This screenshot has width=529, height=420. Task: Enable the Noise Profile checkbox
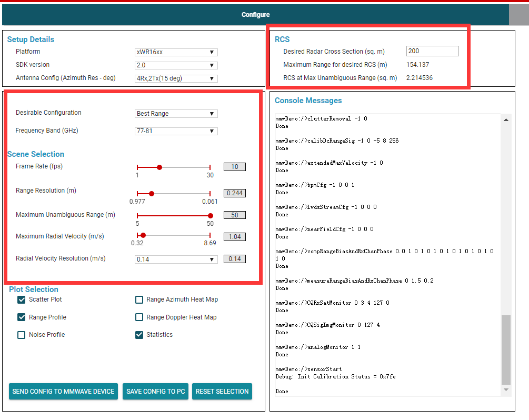point(21,334)
